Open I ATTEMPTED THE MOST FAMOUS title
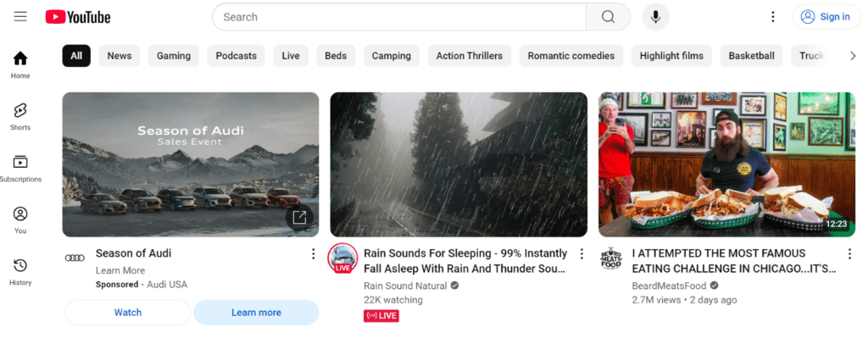This screenshot has width=868, height=361. pos(734,261)
